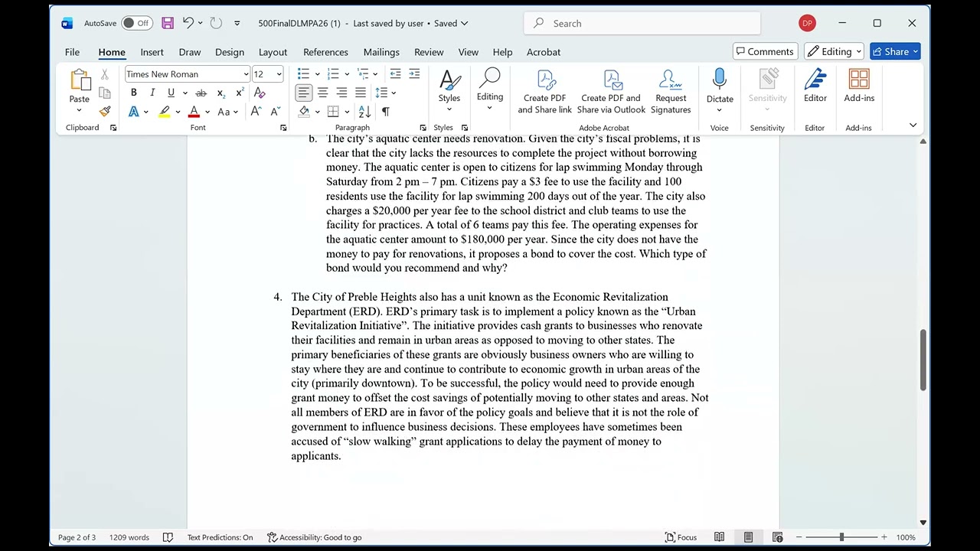This screenshot has height=551, width=980.
Task: Click the 1209 words count
Action: click(x=129, y=537)
